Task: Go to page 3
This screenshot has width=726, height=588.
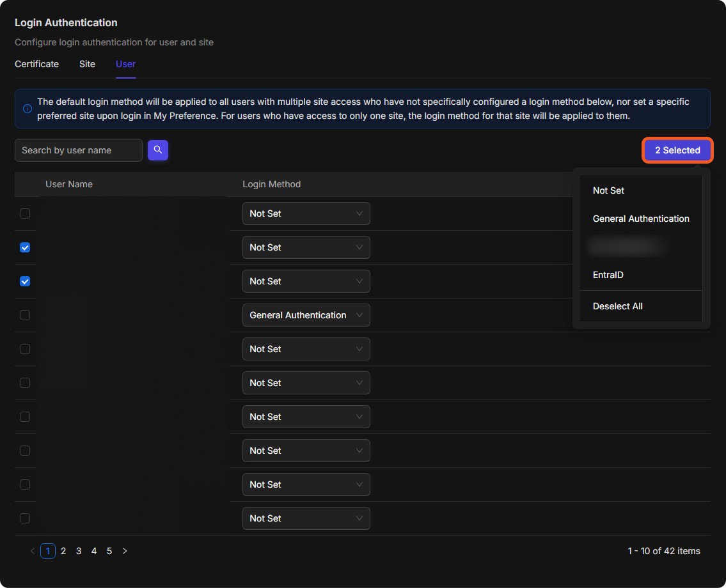Action: (x=79, y=551)
